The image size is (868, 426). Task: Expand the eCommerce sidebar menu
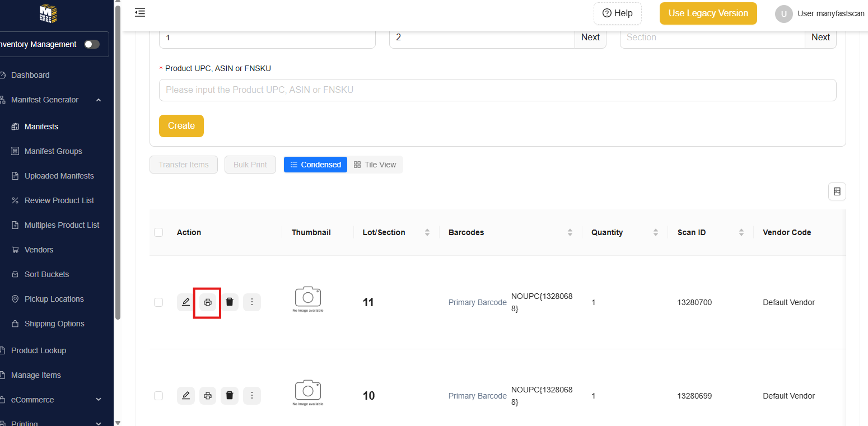[x=99, y=400]
